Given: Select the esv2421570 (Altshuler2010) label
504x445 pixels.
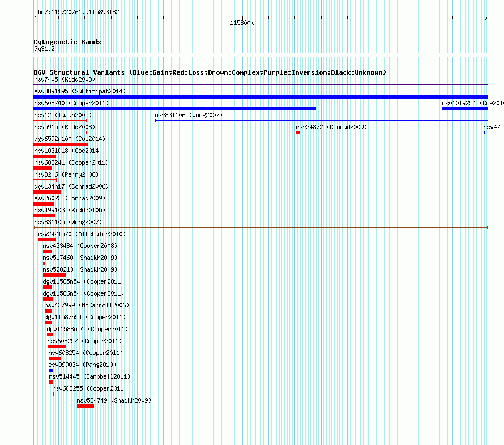Looking at the screenshot, I should [x=82, y=234].
